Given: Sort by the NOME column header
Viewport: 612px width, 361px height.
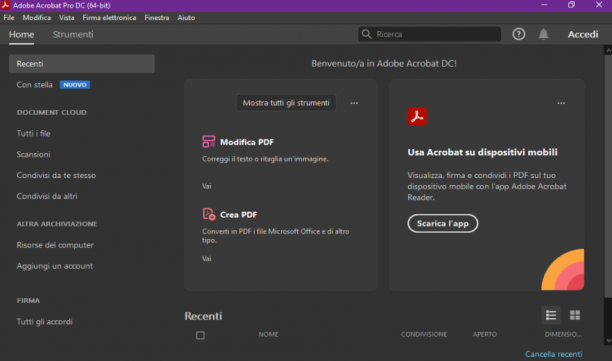Looking at the screenshot, I should (269, 334).
